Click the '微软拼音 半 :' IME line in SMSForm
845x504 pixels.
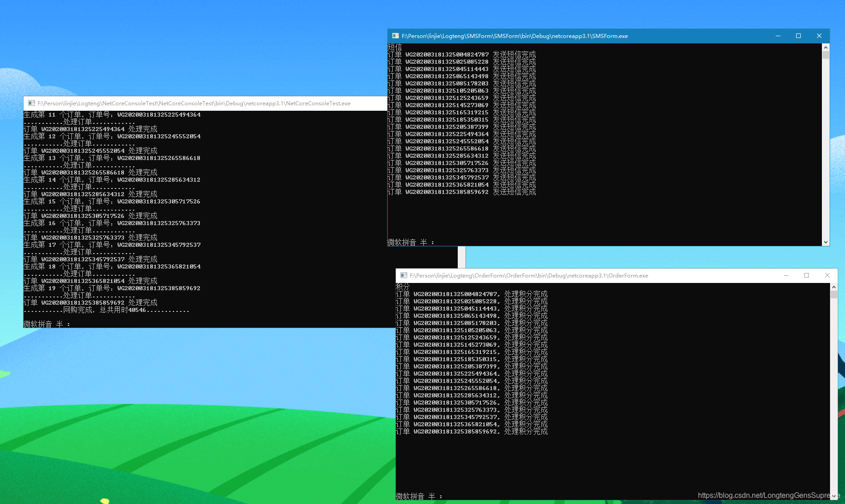coord(411,242)
